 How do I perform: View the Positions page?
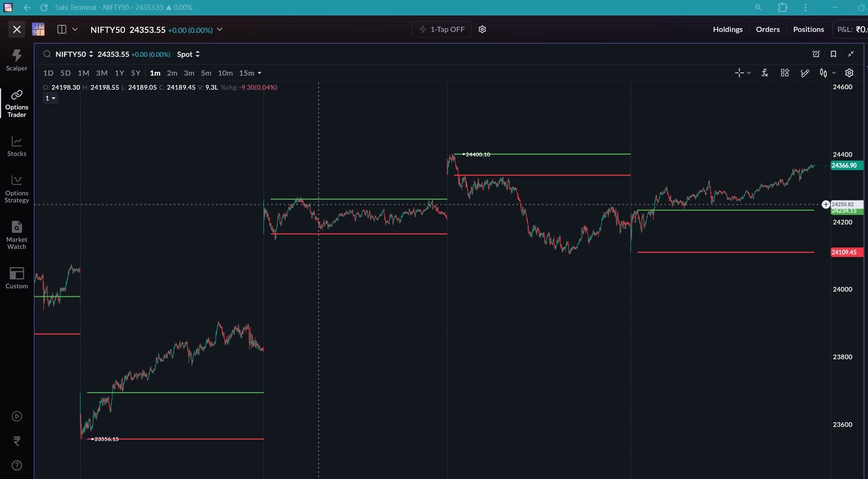[x=808, y=29]
